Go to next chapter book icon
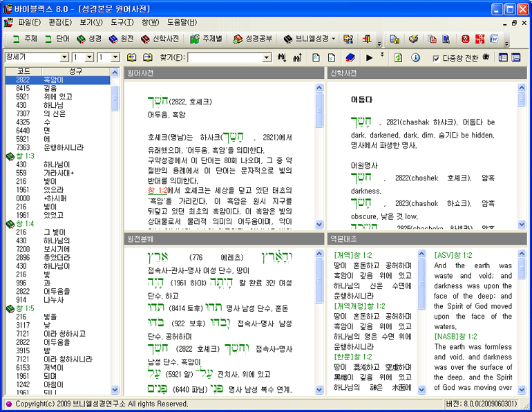The height and width of the screenshot is (412, 532). [148, 57]
